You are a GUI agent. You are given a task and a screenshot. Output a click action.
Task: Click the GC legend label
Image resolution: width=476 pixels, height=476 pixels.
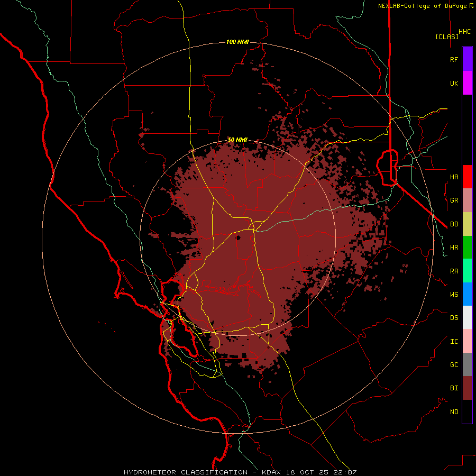point(454,365)
